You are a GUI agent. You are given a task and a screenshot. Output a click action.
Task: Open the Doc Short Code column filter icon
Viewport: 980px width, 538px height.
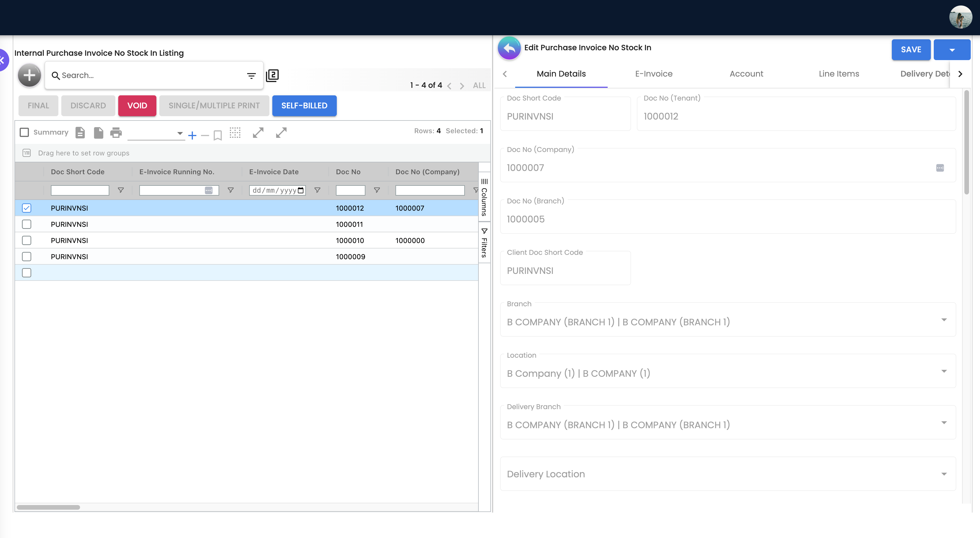click(121, 190)
